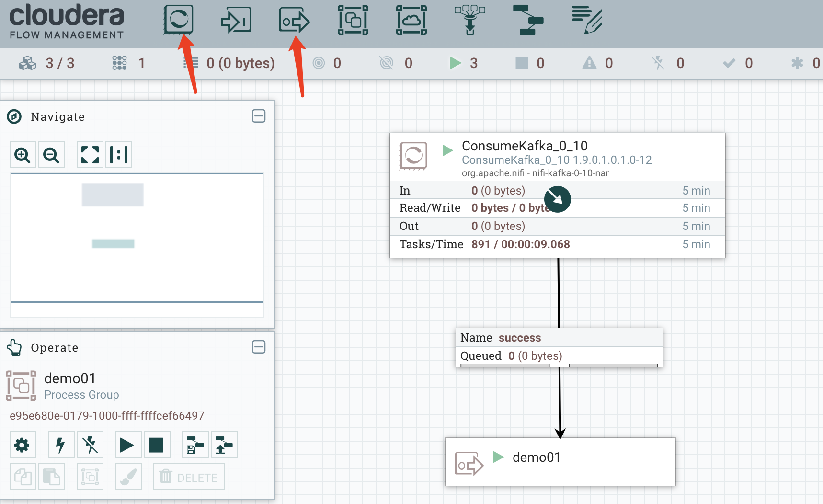Select the success connection label
Screen dimensions: 823x504
coord(520,338)
